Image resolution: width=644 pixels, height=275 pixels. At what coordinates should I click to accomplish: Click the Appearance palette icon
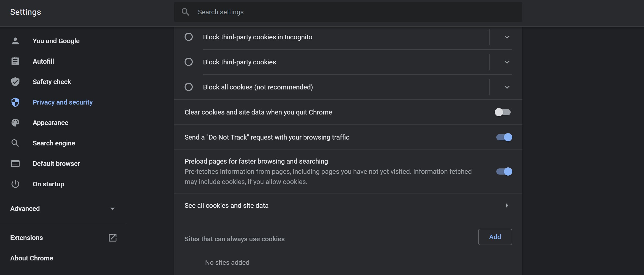[x=15, y=123]
